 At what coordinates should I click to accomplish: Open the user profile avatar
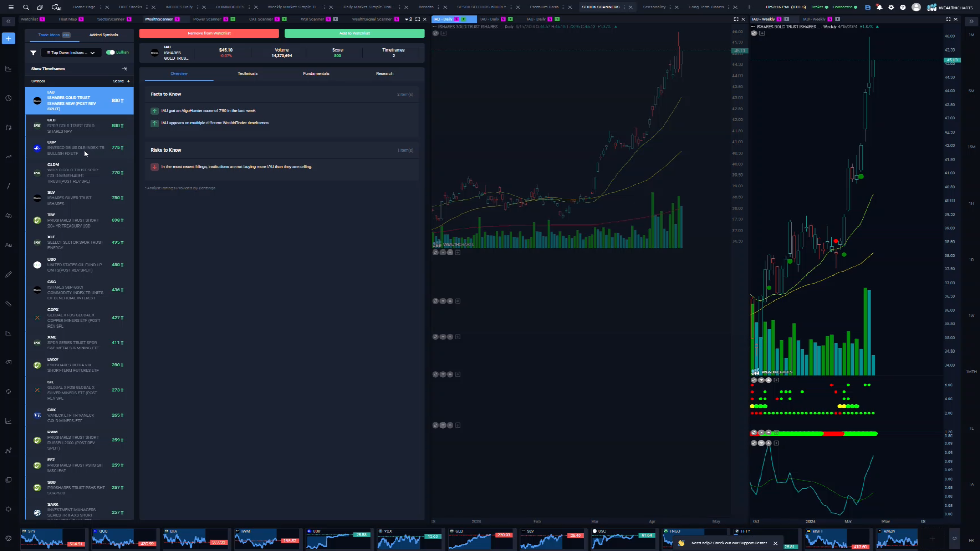coord(916,7)
